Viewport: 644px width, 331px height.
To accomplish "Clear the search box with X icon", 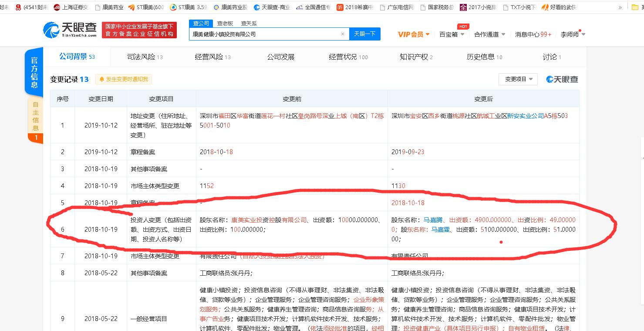I will [x=343, y=34].
